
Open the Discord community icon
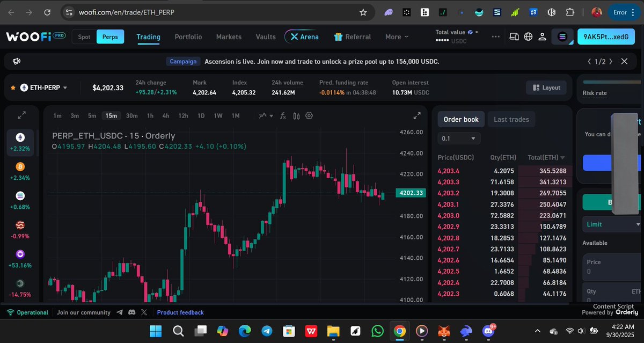point(131,312)
